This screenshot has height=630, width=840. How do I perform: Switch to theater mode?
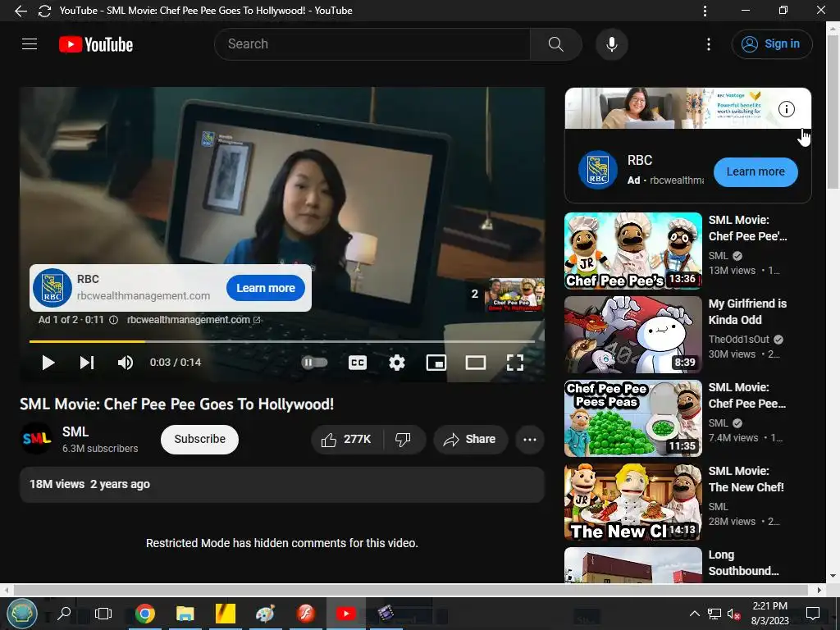coord(476,363)
